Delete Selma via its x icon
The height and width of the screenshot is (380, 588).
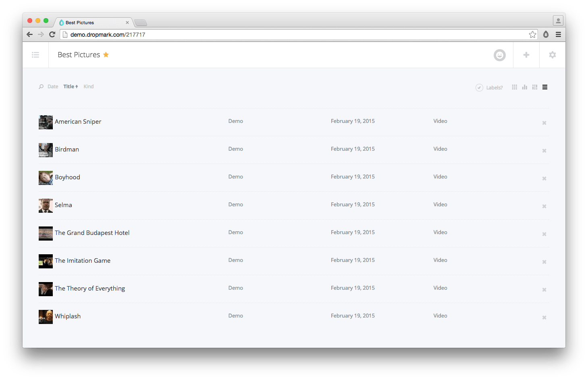(544, 206)
